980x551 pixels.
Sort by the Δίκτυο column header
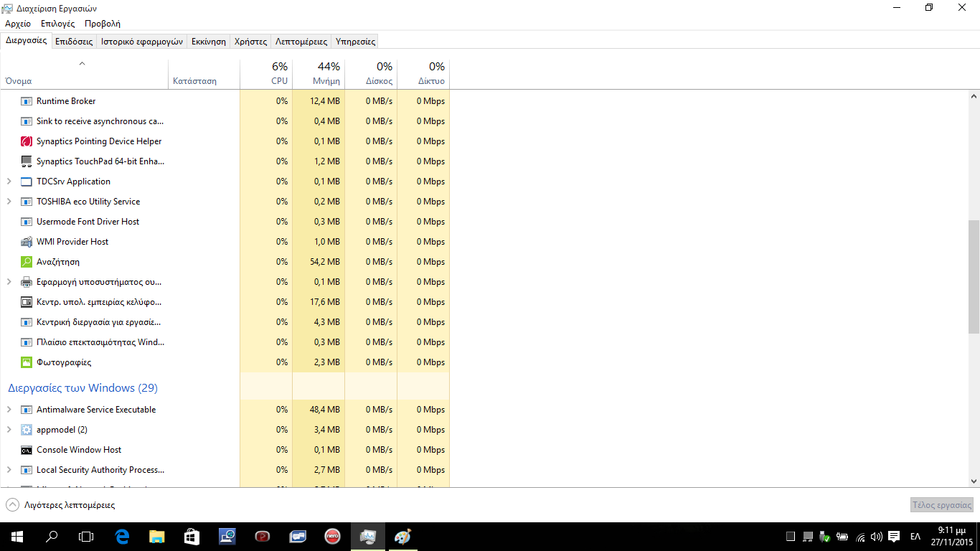tap(423, 73)
